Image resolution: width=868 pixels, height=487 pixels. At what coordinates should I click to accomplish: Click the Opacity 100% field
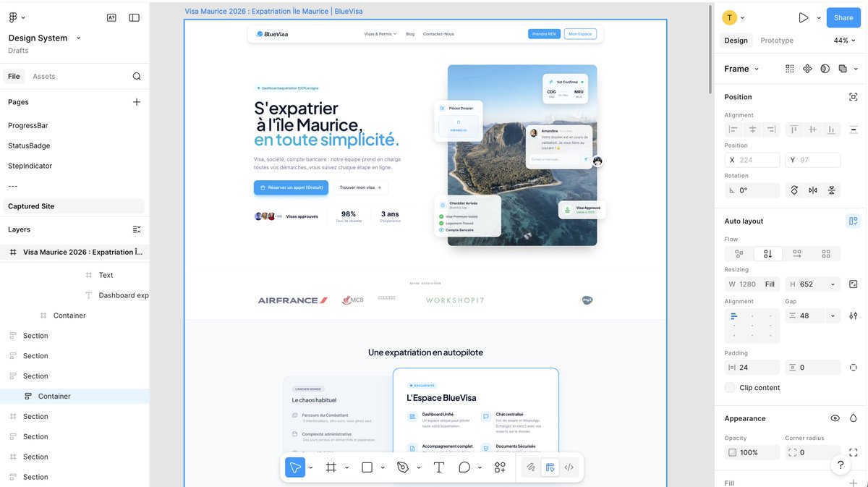[752, 452]
